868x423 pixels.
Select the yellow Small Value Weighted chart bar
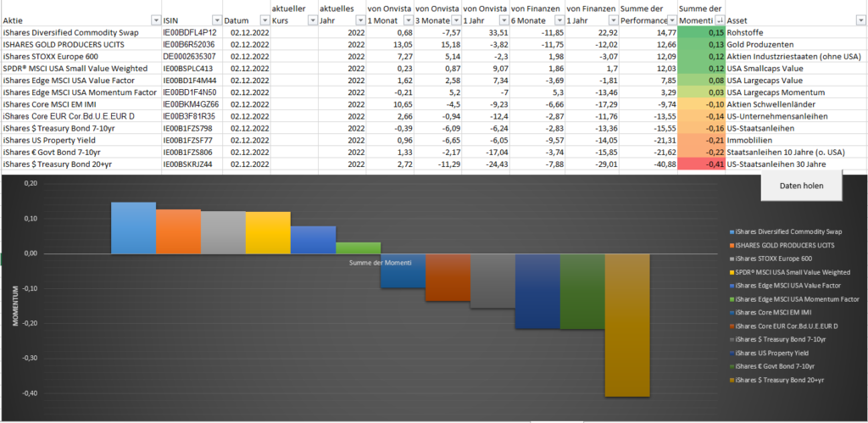point(268,232)
